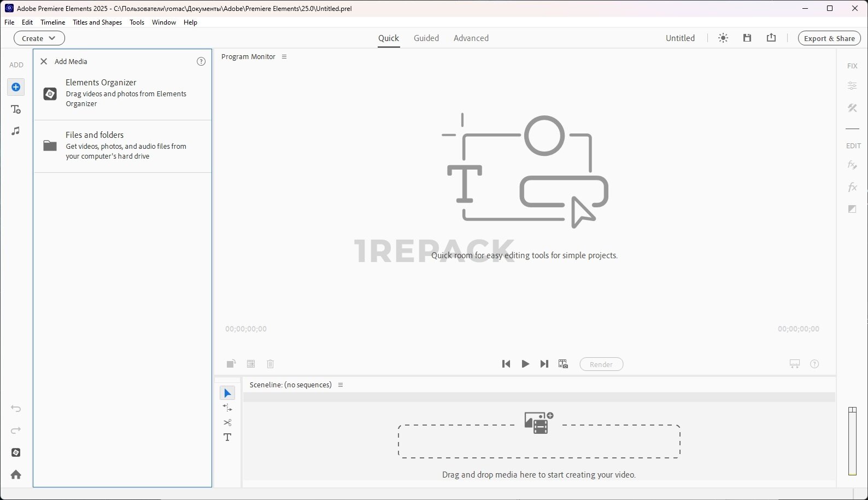Open the Add Music panel icon
This screenshot has width=868, height=500.
coord(16,131)
